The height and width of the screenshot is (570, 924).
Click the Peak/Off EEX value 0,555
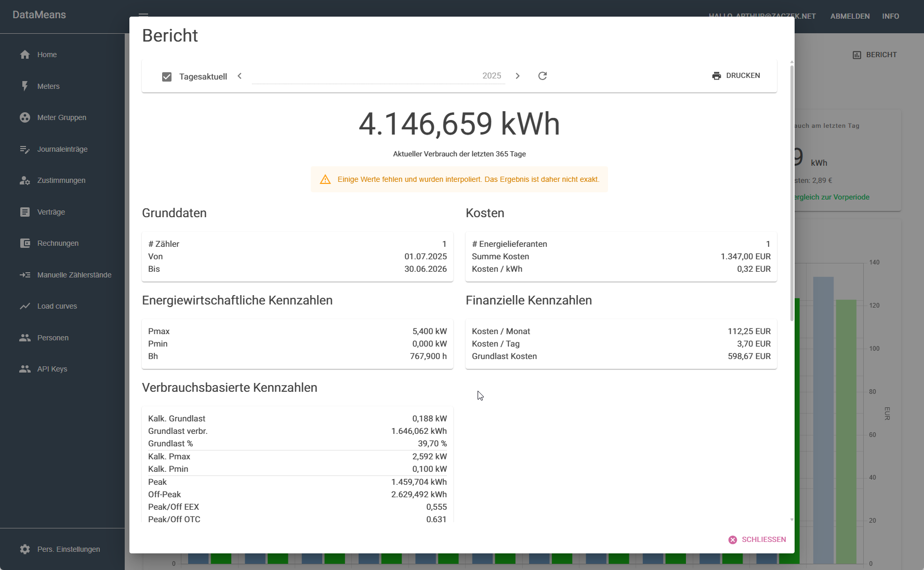(437, 507)
